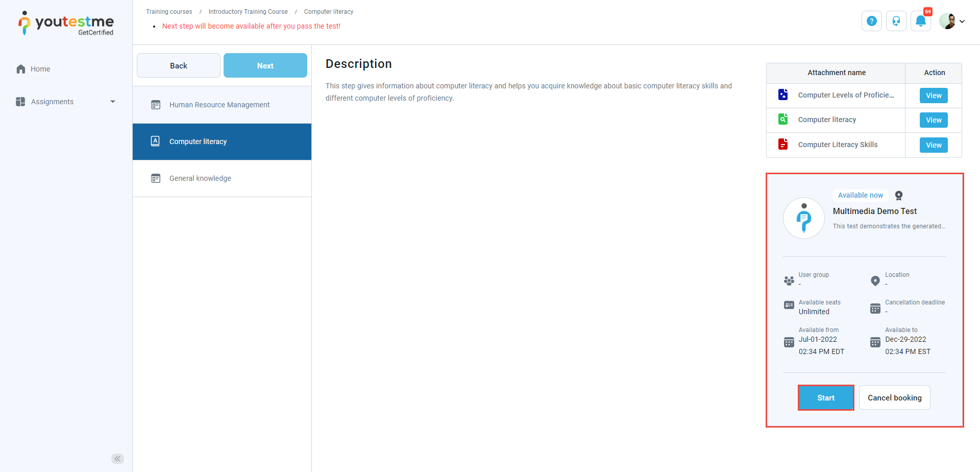Image resolution: width=980 pixels, height=472 pixels.
Task: Open the notifications bell icon
Action: point(921,21)
